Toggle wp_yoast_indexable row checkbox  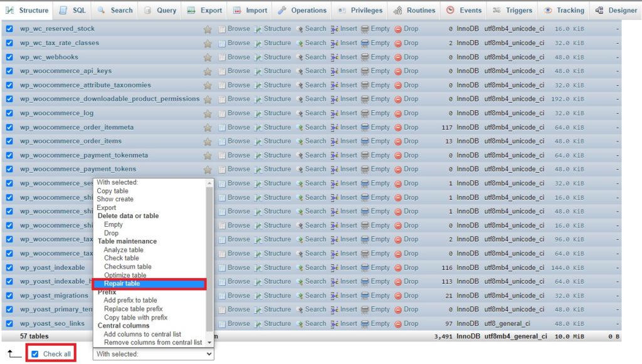click(x=9, y=268)
